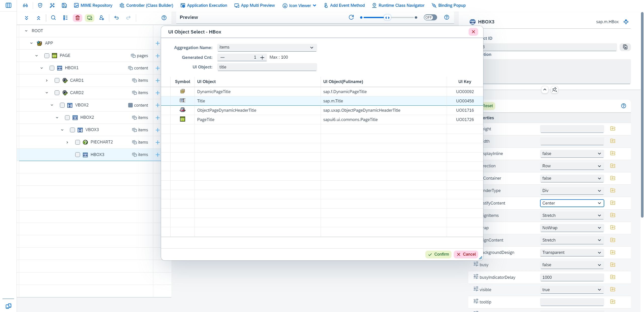Click the UI Object search field
644x312 pixels.
tap(267, 67)
